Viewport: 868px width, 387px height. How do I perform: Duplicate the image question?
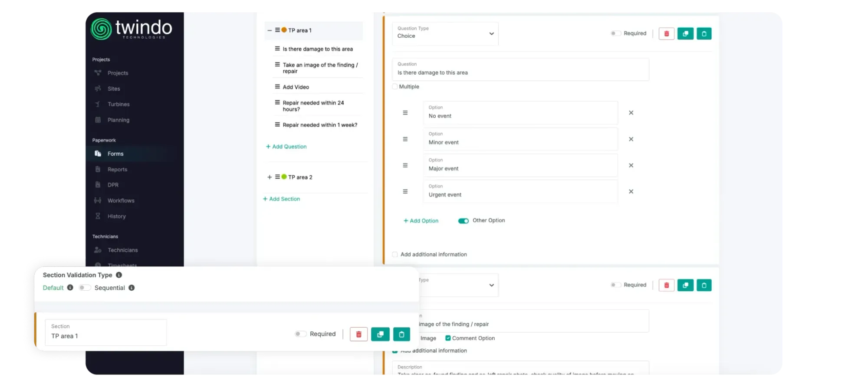(685, 285)
